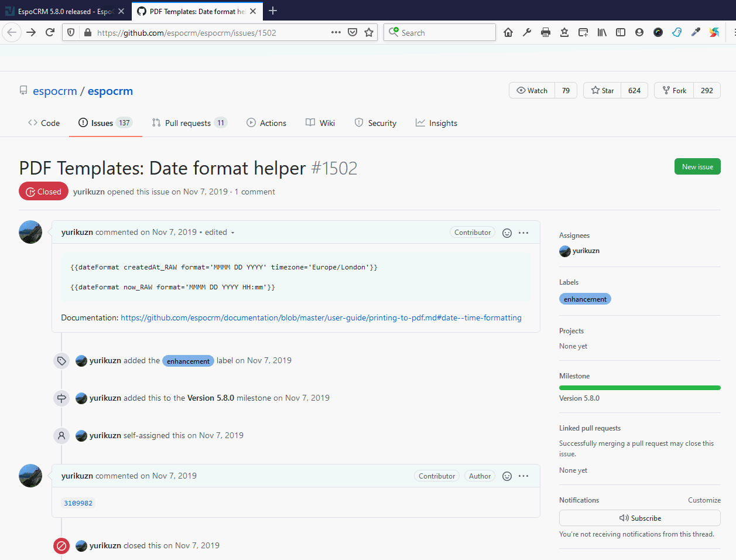The width and height of the screenshot is (736, 560).
Task: Click the Firefox home icon
Action: pyautogui.click(x=508, y=33)
